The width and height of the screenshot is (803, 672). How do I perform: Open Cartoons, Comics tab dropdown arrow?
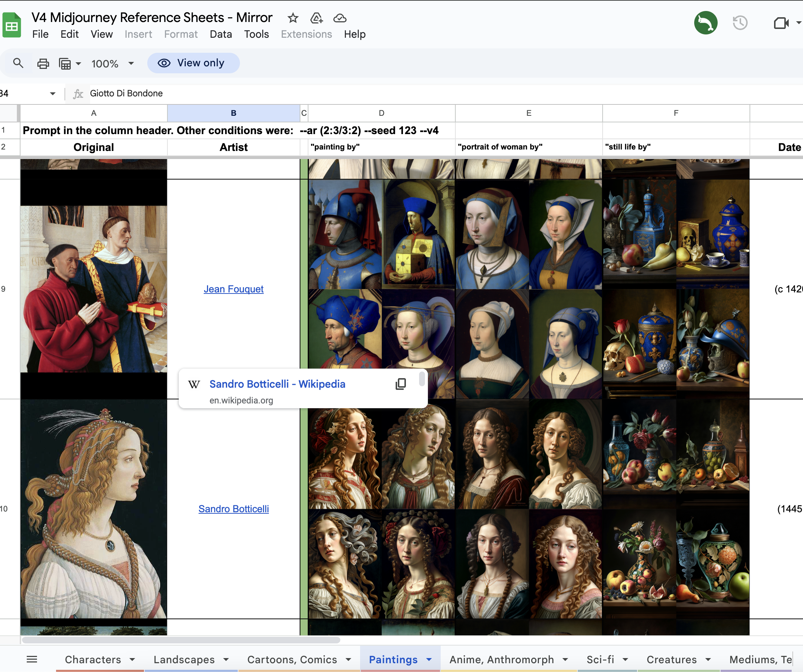[348, 660]
